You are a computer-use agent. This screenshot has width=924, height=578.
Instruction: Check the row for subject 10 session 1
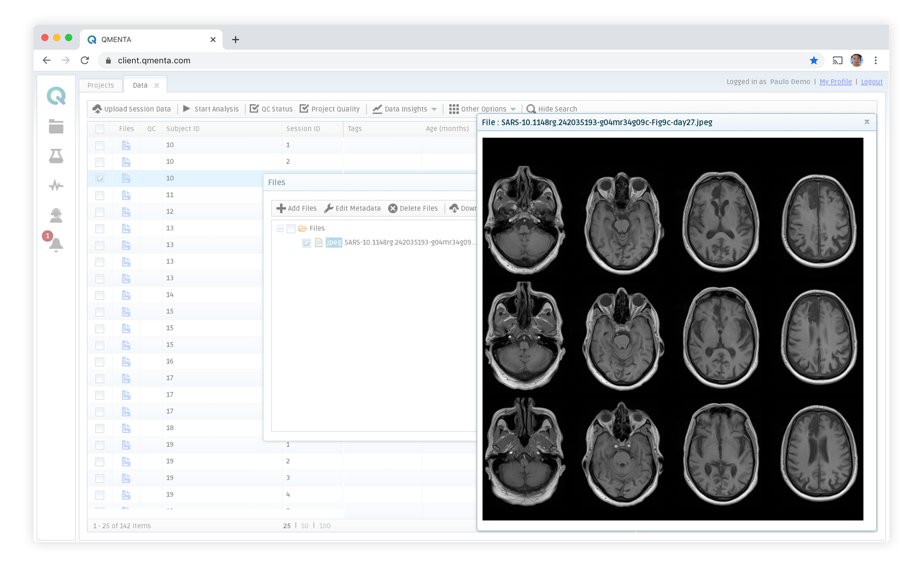click(100, 145)
